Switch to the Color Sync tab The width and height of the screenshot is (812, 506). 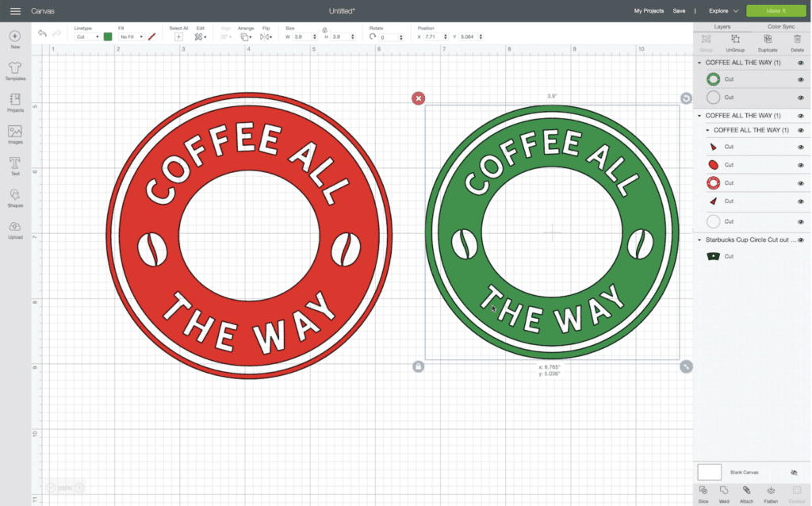pos(781,26)
